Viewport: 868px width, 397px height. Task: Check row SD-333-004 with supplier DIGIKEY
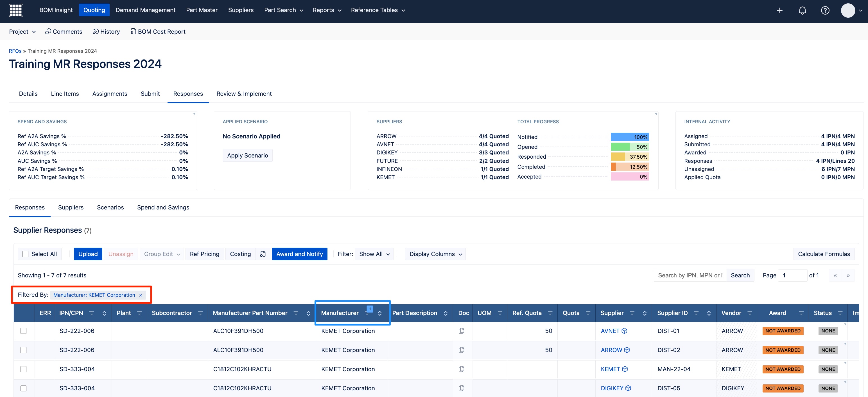click(x=23, y=388)
